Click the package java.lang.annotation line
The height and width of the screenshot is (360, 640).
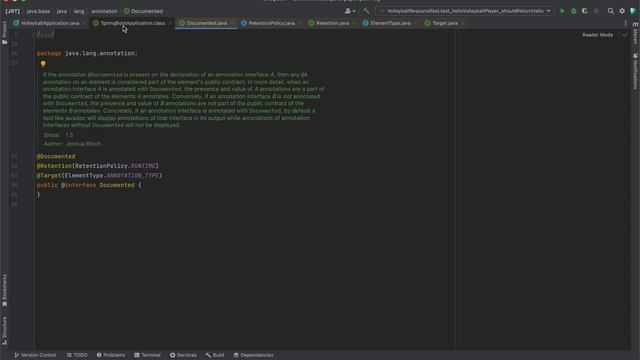(87, 53)
